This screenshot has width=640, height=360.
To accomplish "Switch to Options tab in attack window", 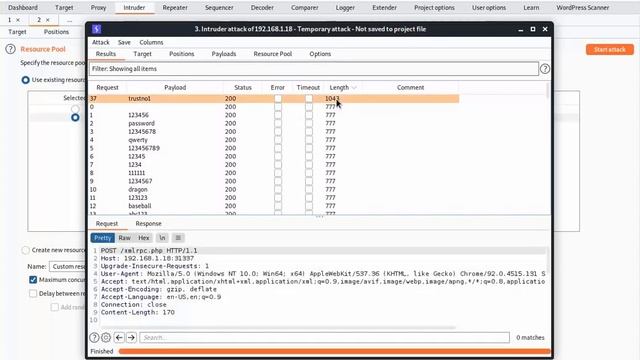I will 320,54.
